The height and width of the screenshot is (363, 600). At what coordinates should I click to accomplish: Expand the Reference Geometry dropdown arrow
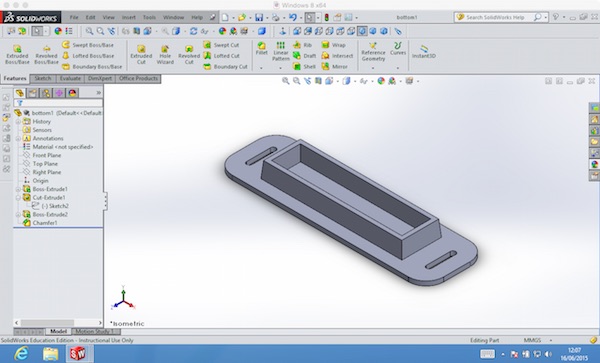[x=373, y=68]
